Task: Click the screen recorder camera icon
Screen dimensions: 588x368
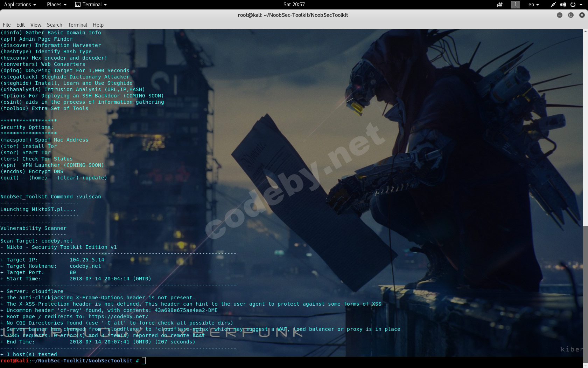Action: pos(499,5)
